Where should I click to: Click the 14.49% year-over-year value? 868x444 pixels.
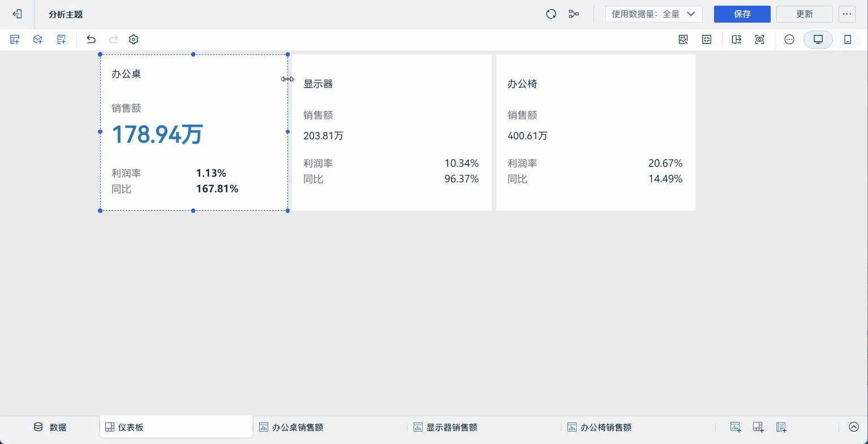[665, 179]
